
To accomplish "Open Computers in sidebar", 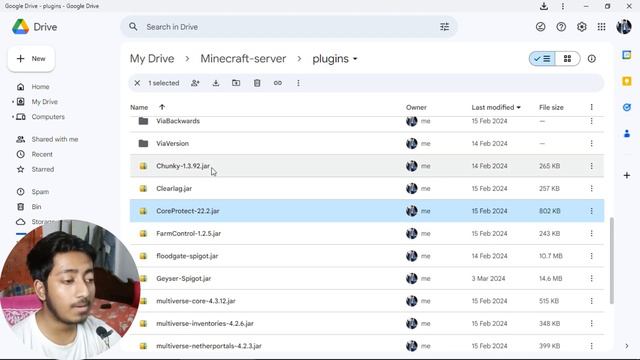I will pyautogui.click(x=48, y=117).
